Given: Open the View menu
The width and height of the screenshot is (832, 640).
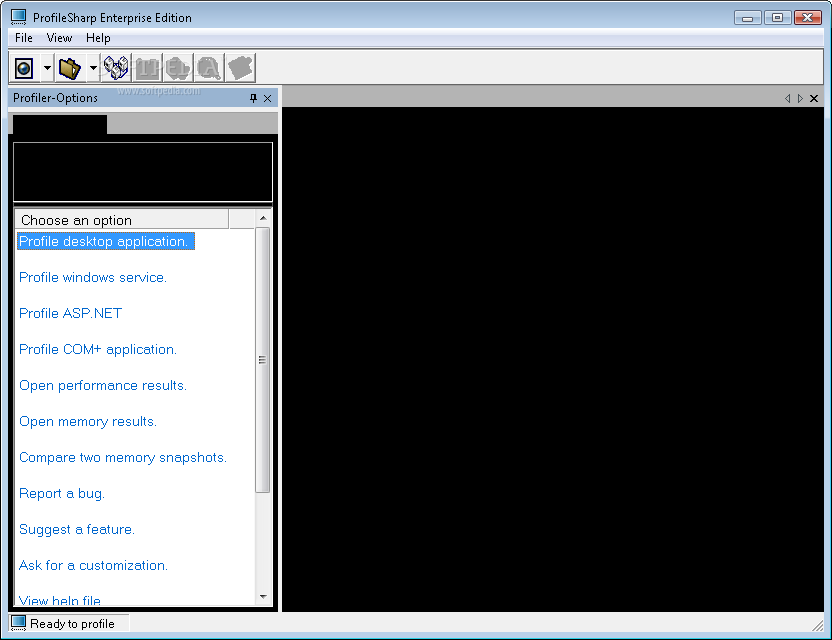Looking at the screenshot, I should coord(59,38).
